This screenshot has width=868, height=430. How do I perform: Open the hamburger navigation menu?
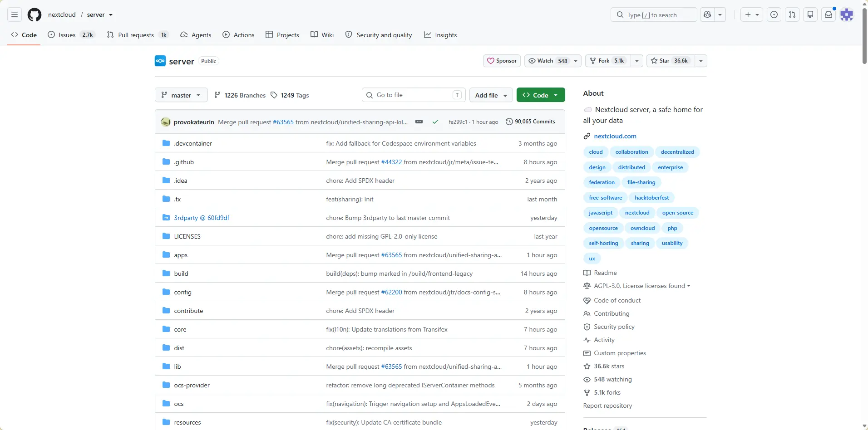(x=15, y=15)
